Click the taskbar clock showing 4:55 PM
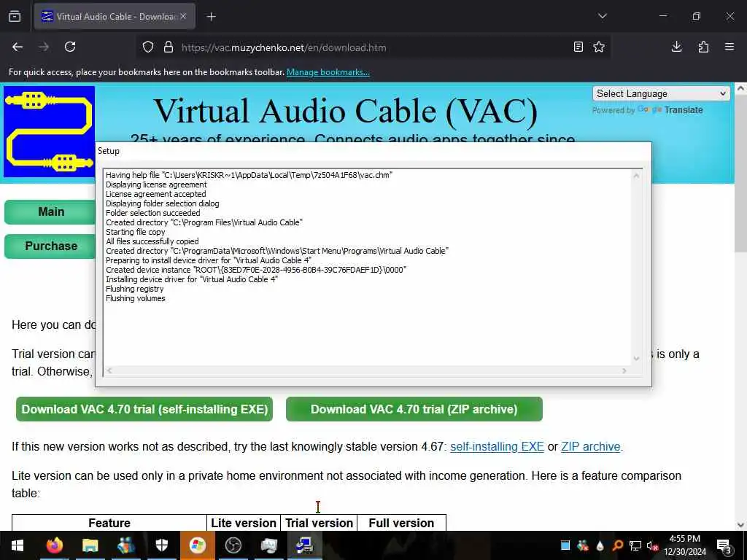 tap(684, 545)
